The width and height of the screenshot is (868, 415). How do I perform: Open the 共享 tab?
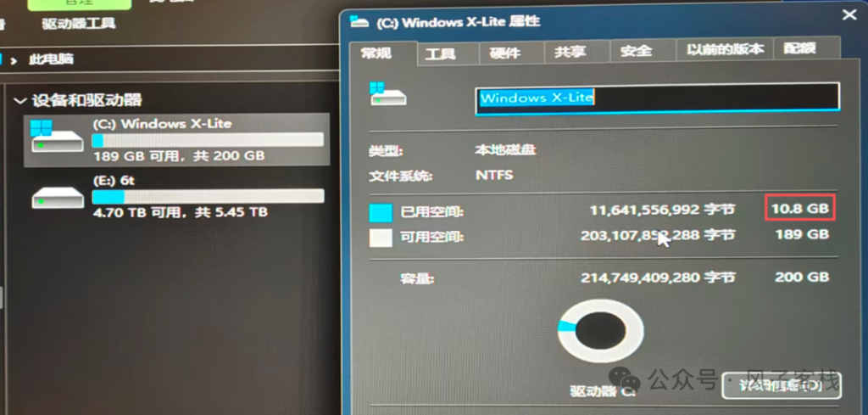tap(570, 52)
